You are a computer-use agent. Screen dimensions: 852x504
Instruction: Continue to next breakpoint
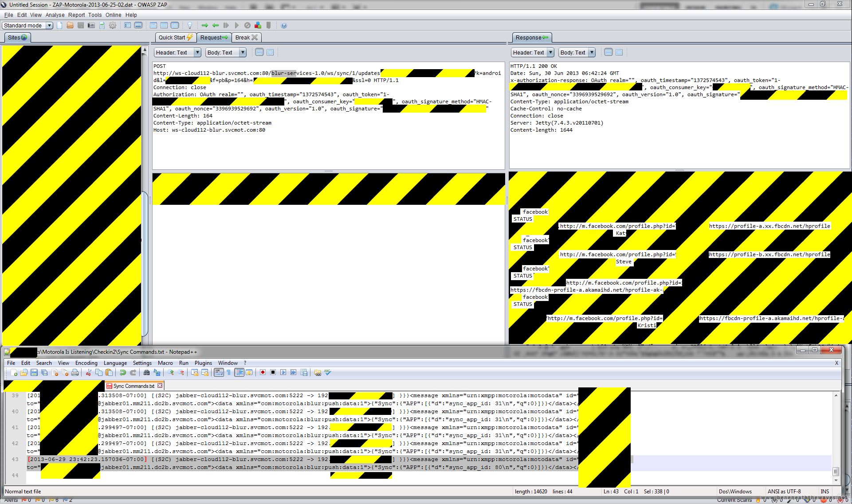tap(237, 25)
